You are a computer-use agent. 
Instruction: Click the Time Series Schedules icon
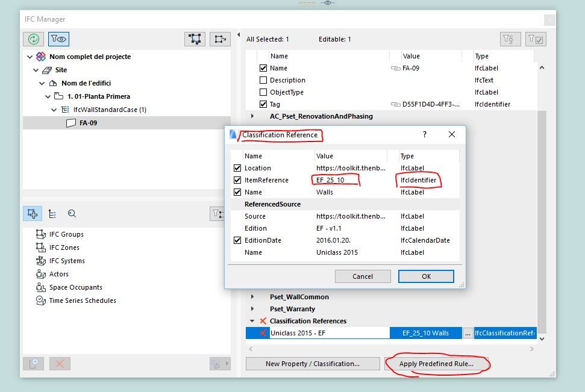coord(40,300)
